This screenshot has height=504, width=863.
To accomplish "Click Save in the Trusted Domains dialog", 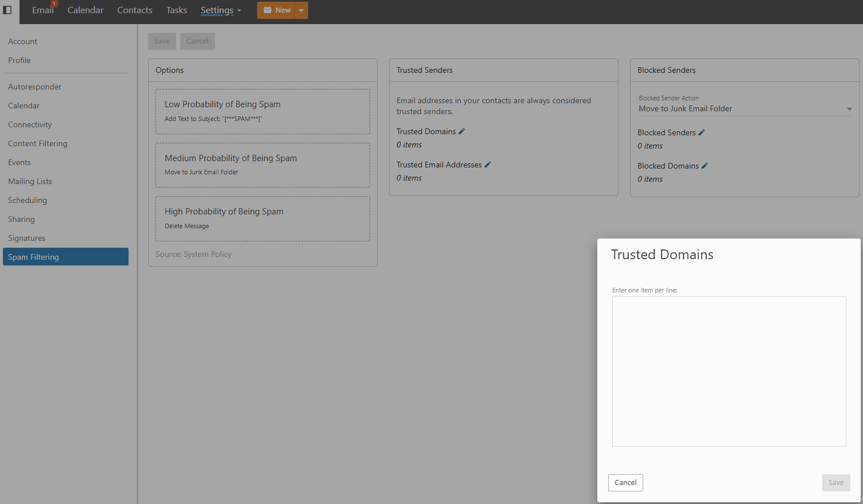I will pyautogui.click(x=835, y=483).
